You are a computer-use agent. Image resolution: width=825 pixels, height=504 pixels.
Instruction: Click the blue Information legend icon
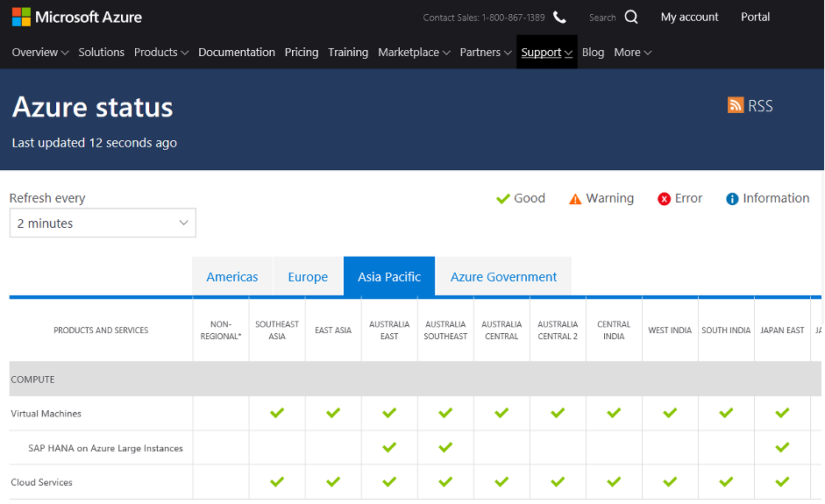coord(732,198)
